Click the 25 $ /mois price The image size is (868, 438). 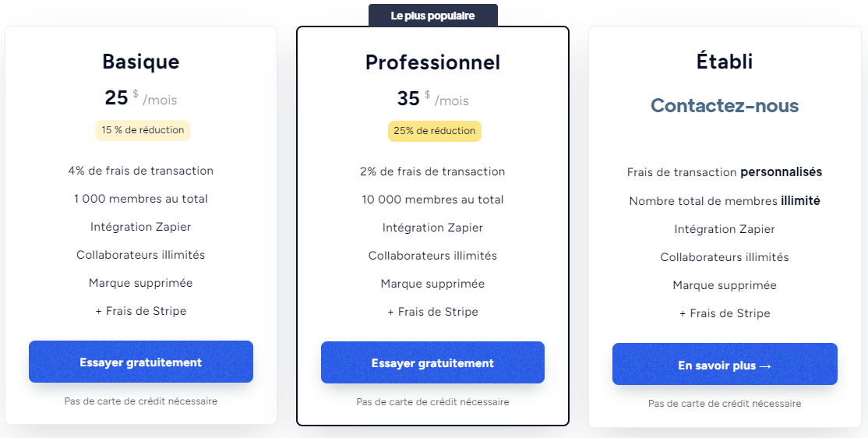(141, 98)
